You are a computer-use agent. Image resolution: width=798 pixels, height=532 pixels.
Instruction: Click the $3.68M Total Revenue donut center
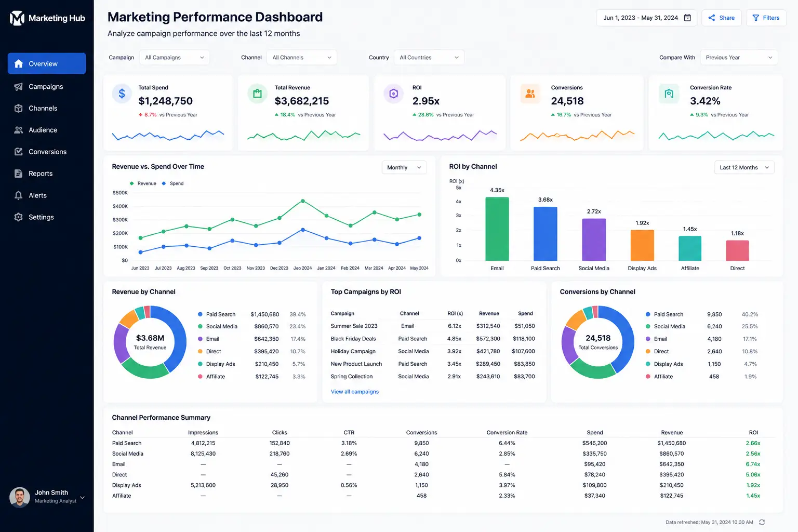coord(150,342)
